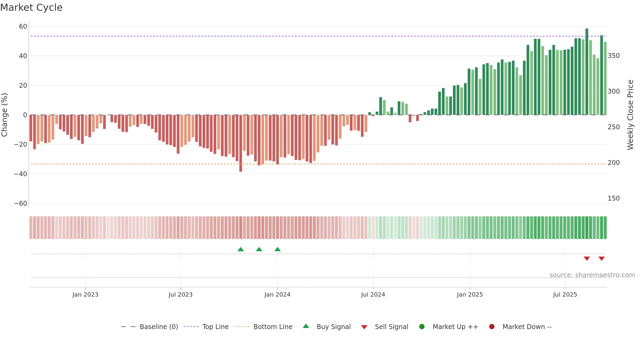The width and height of the screenshot is (644, 362).
Task: Click the 150 tick on price axis
Action: coord(614,198)
